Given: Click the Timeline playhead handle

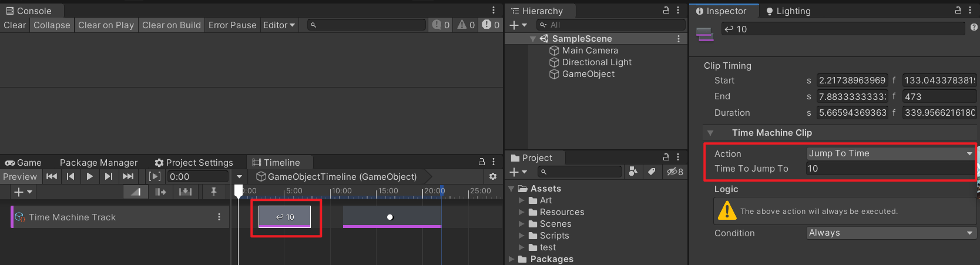Looking at the screenshot, I should point(239,190).
